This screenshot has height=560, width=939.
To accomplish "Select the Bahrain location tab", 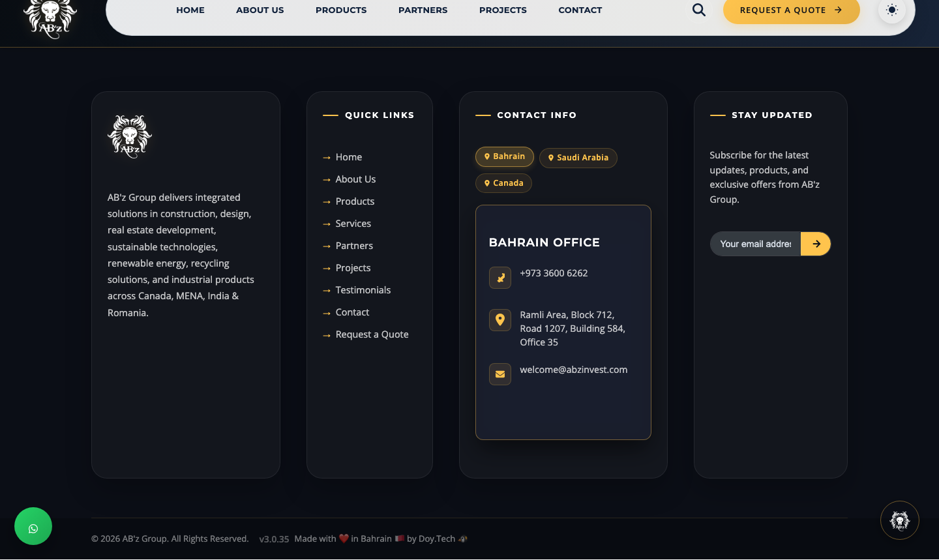I will (x=505, y=156).
